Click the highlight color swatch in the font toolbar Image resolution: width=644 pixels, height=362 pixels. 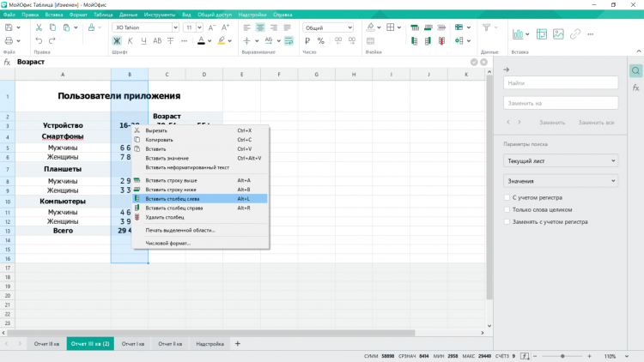pos(222,40)
